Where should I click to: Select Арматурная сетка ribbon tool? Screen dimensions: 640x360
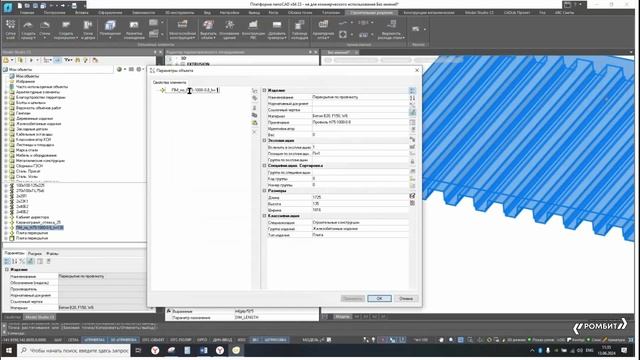[x=323, y=29]
